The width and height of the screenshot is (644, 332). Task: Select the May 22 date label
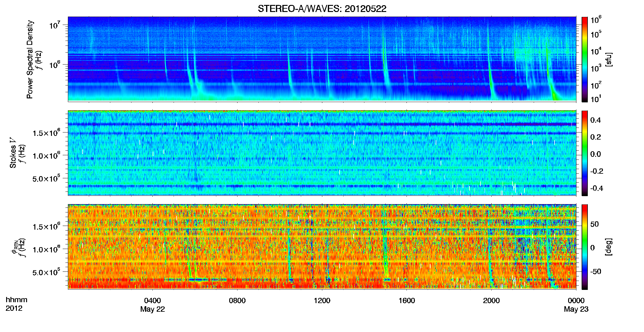[x=152, y=309]
